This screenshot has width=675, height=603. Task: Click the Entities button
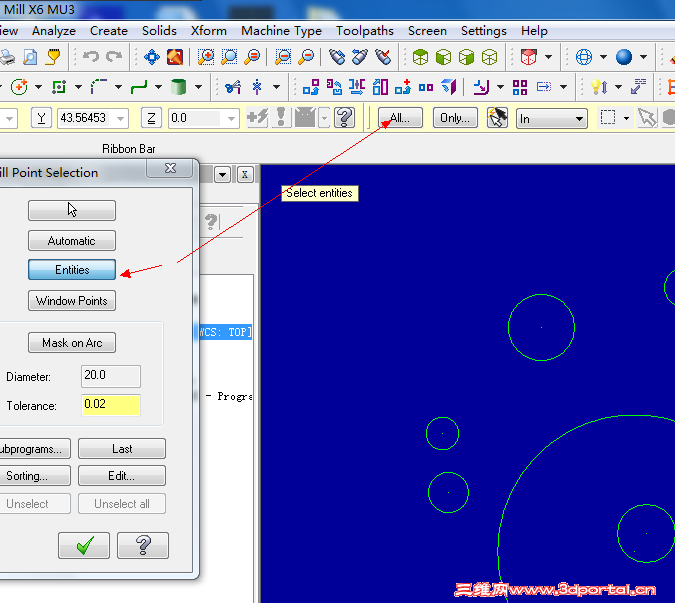pyautogui.click(x=72, y=269)
